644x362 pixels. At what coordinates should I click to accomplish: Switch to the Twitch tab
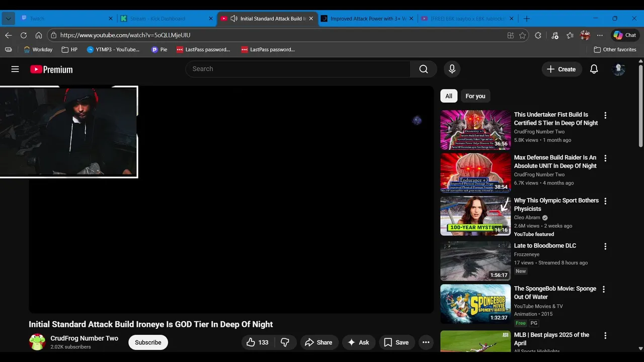click(66, 19)
